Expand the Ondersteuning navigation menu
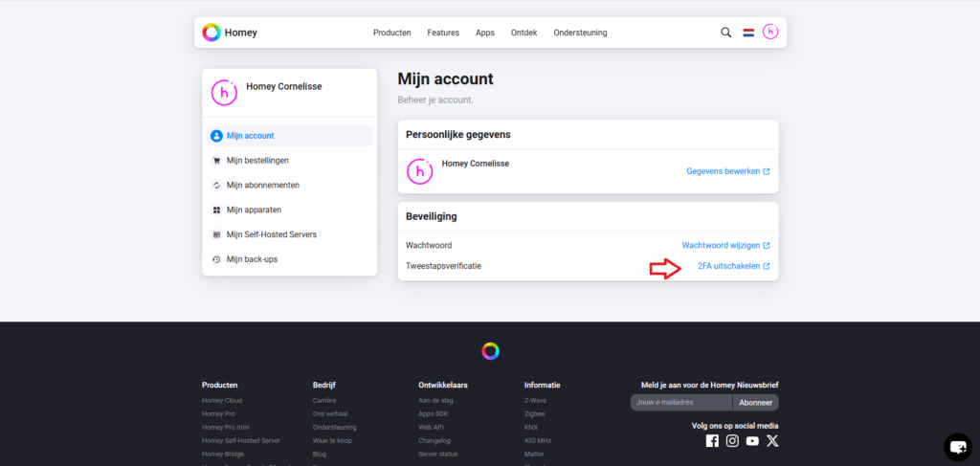The width and height of the screenshot is (980, 466). point(580,33)
